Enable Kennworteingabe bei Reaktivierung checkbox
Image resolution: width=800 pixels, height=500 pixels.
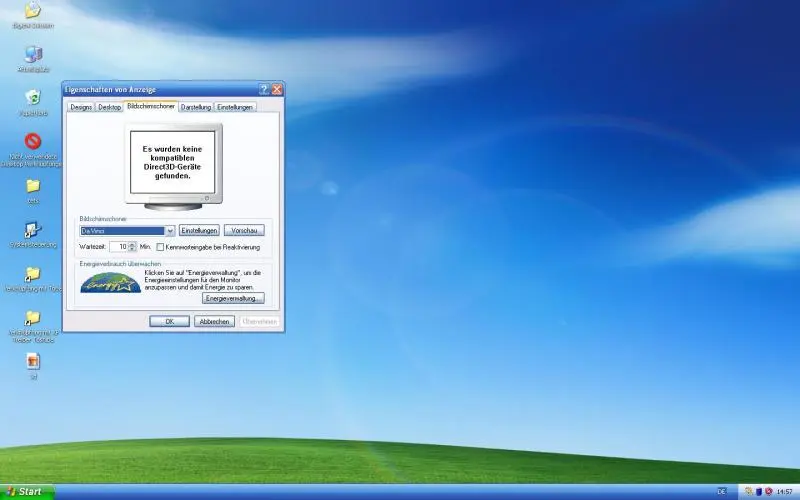(160, 246)
